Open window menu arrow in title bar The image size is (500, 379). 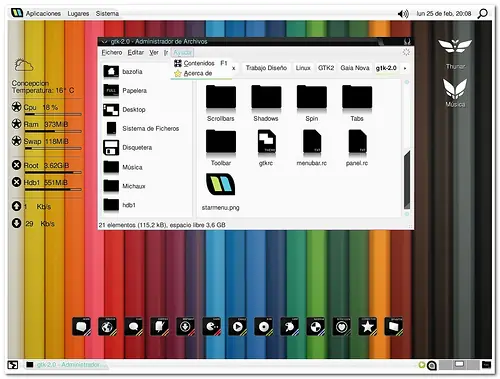[x=104, y=42]
